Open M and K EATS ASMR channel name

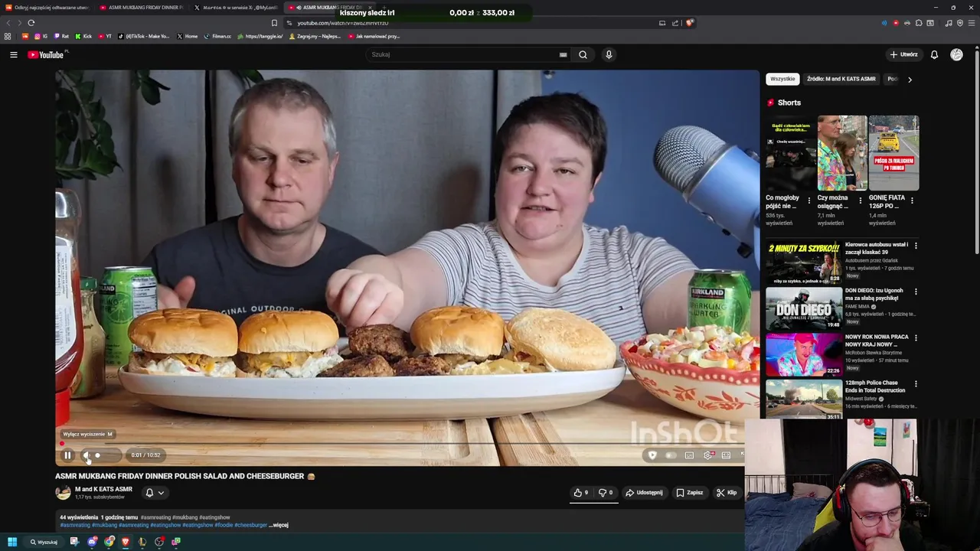click(103, 489)
